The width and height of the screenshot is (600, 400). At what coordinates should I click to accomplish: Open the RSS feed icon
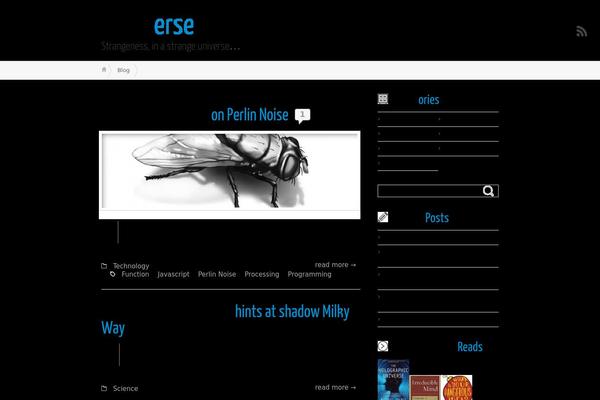point(581,31)
